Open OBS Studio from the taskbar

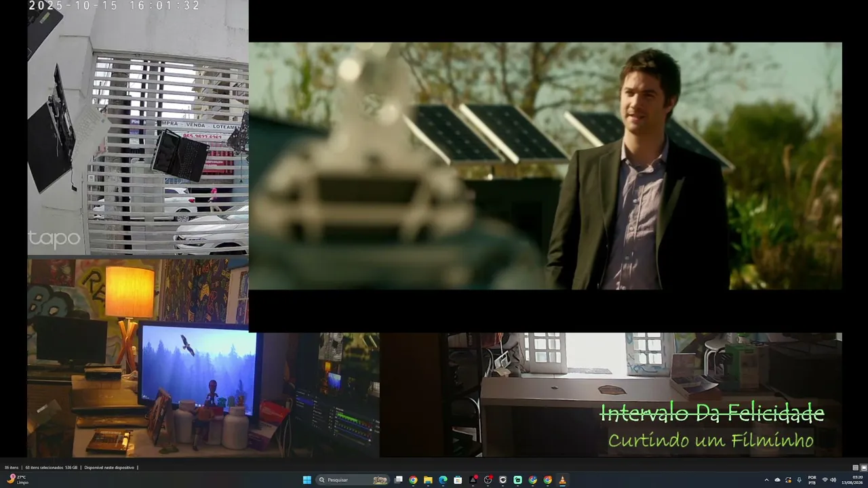(x=488, y=480)
